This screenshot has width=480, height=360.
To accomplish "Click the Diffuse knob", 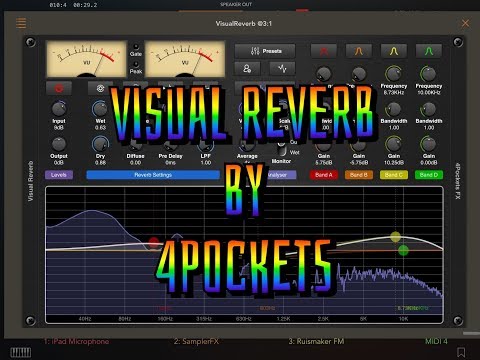I will click(x=135, y=145).
